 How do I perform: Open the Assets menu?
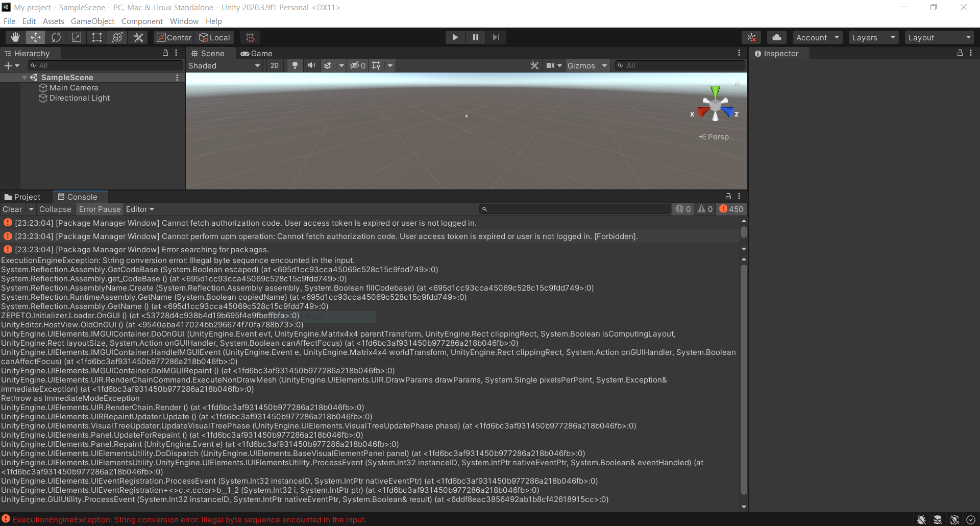click(x=54, y=21)
